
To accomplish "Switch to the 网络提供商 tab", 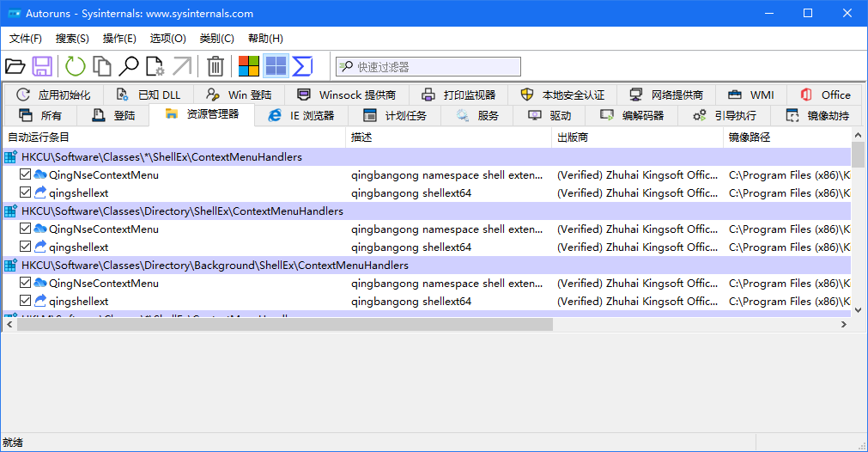I will coord(667,95).
